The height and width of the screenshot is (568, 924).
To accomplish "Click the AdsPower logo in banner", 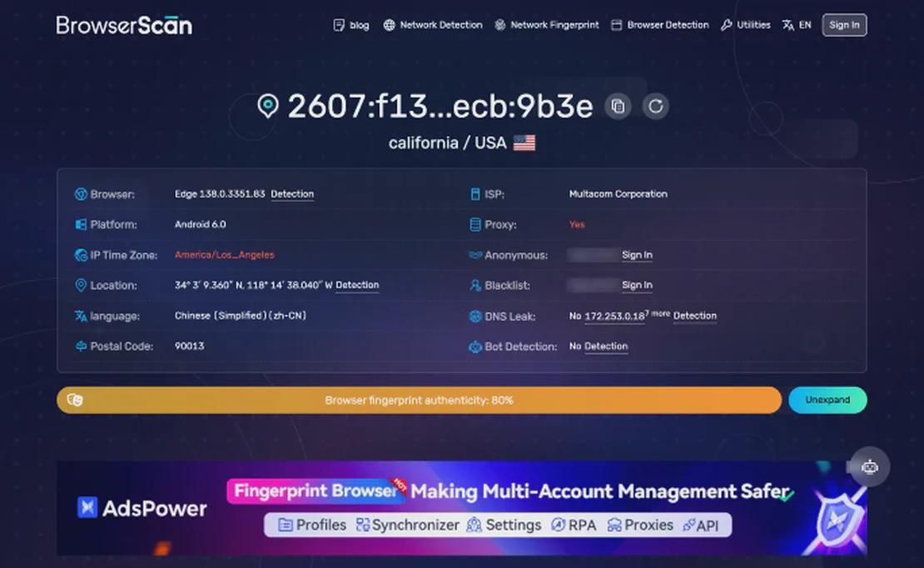I will (x=142, y=507).
